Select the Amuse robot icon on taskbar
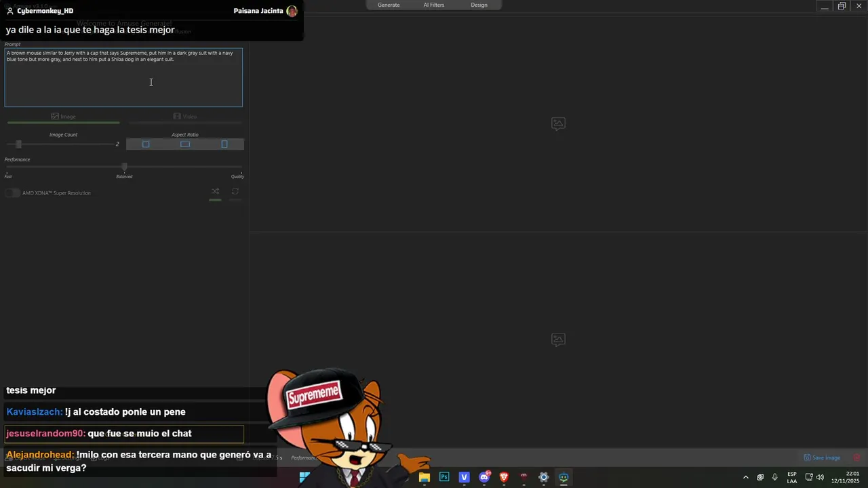868x488 pixels. click(x=564, y=477)
